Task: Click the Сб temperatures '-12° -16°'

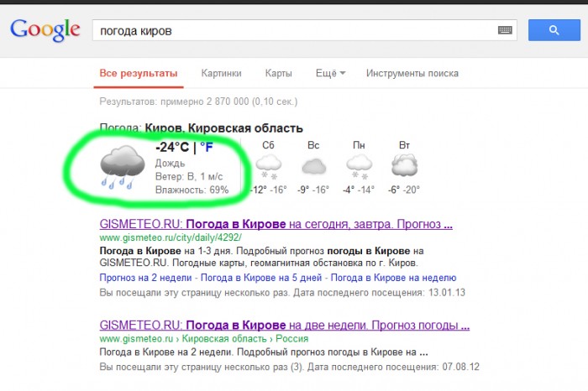Action: coord(269,190)
